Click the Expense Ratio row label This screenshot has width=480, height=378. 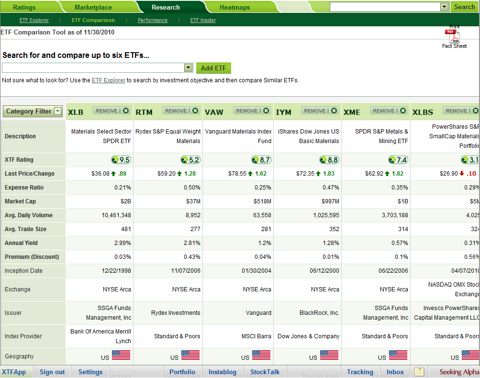[24, 187]
